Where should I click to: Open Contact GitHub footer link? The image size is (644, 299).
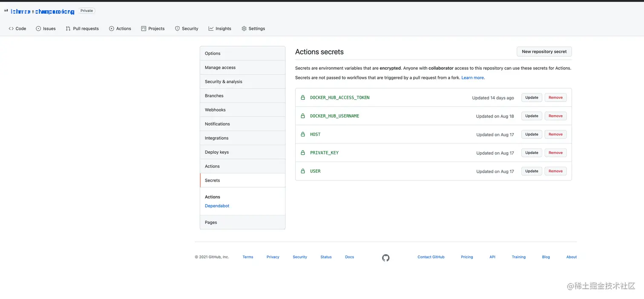431,257
